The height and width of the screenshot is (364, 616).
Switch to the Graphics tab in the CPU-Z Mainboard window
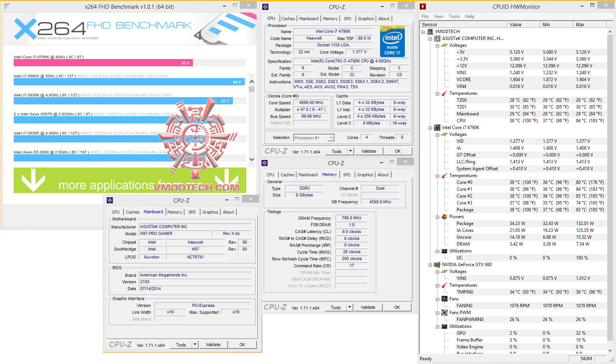[x=210, y=212]
